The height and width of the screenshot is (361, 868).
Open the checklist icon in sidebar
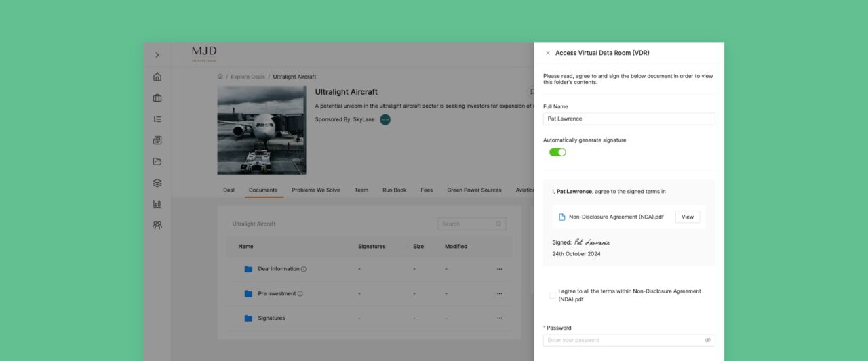157,119
